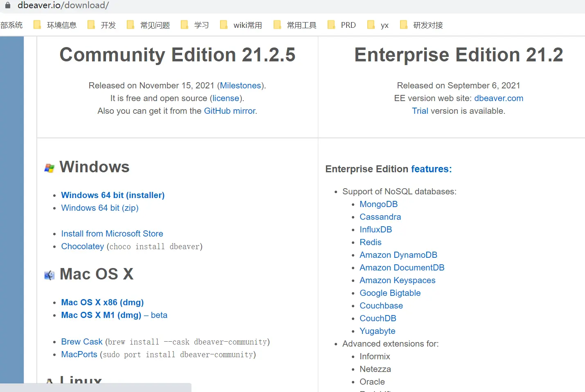Open the PRD bookmark folder icon
The image size is (585, 392).
click(331, 25)
